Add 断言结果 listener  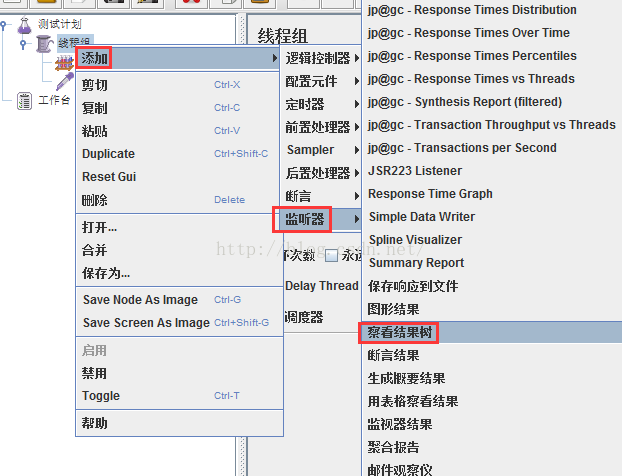(x=492, y=355)
